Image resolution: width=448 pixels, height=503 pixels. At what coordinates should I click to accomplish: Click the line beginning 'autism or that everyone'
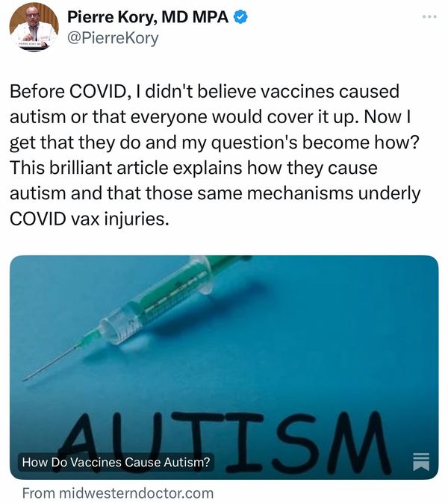pyautogui.click(x=211, y=116)
